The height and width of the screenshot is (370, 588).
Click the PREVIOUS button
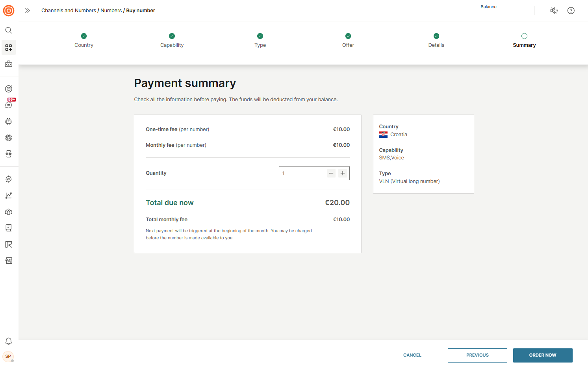click(x=477, y=355)
